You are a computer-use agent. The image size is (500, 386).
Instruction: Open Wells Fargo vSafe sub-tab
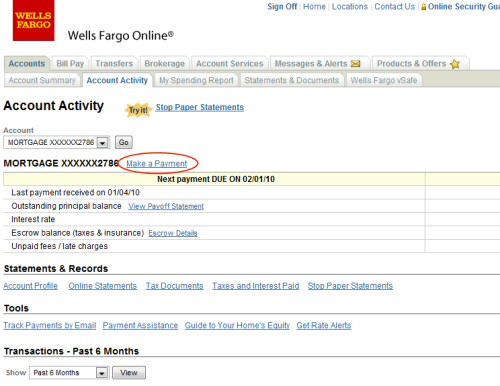click(x=384, y=80)
